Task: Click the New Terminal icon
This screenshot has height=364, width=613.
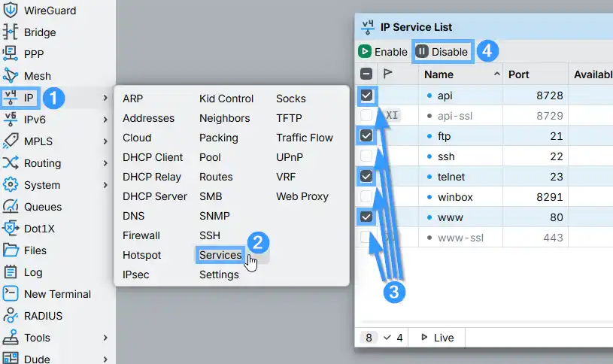Action: click(x=11, y=293)
